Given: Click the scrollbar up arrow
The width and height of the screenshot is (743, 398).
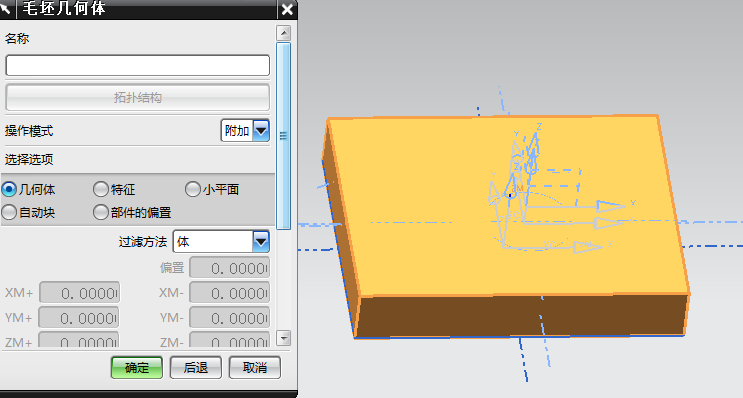Looking at the screenshot, I should click(x=283, y=33).
